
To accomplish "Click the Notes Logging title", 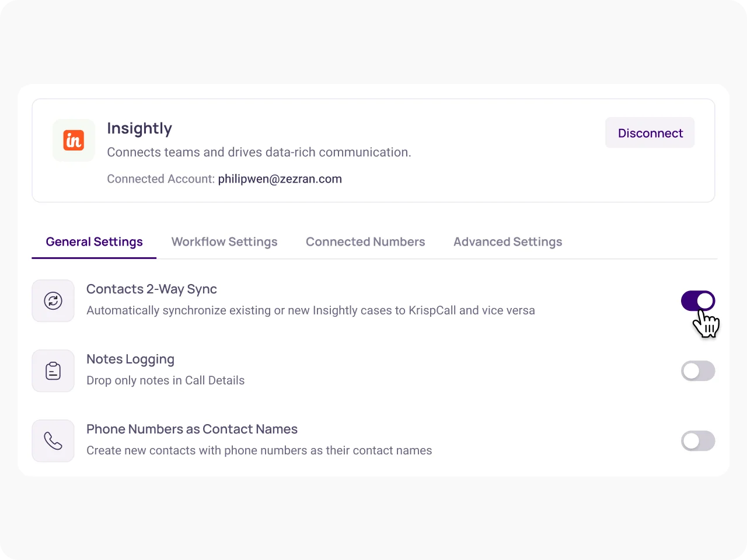I will point(130,359).
